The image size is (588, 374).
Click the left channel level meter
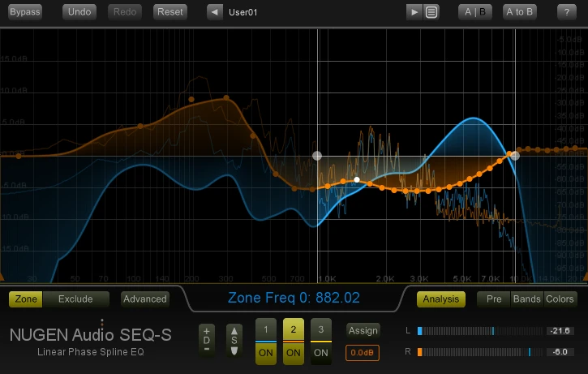click(x=479, y=331)
